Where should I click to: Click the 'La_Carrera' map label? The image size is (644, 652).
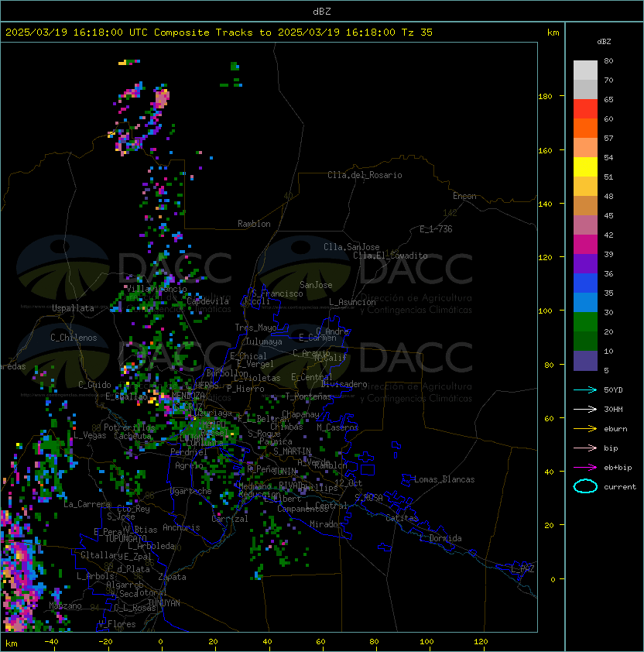click(x=87, y=504)
